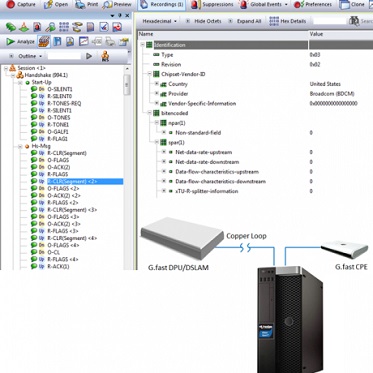Click the Suppressions toolbar icon
Screen dimensions: 373x373
pos(195,4)
